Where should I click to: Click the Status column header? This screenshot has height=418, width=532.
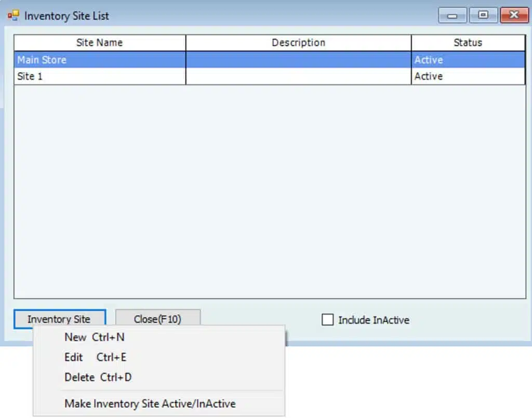[468, 43]
